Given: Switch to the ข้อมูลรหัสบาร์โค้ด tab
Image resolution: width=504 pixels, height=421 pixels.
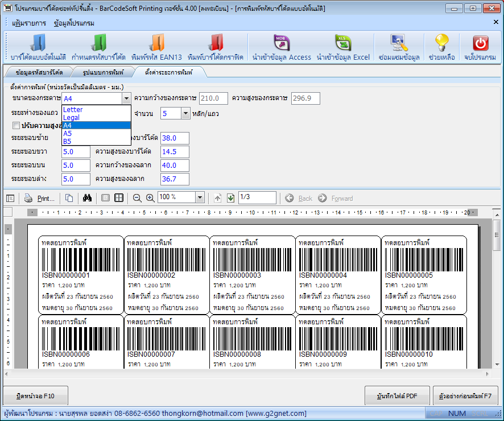Looking at the screenshot, I should [39, 72].
